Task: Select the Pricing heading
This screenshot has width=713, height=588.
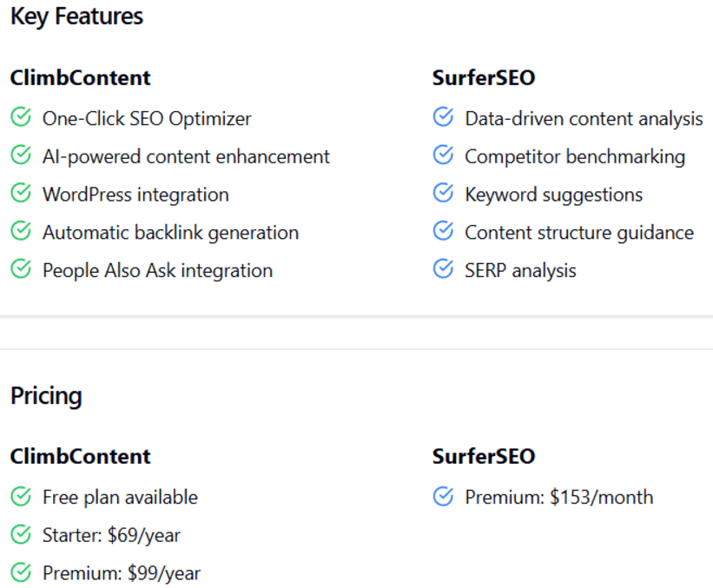Action: coord(46,396)
